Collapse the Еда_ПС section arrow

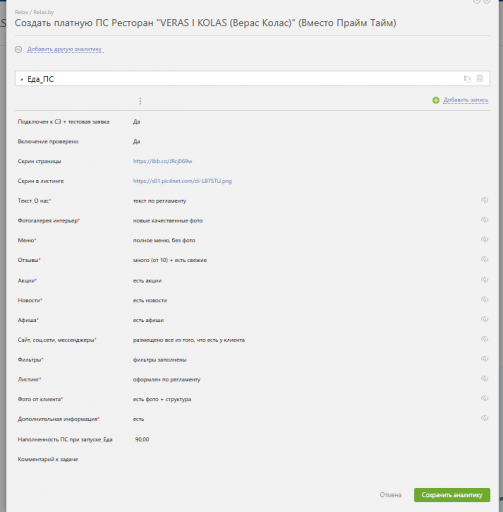pos(22,79)
